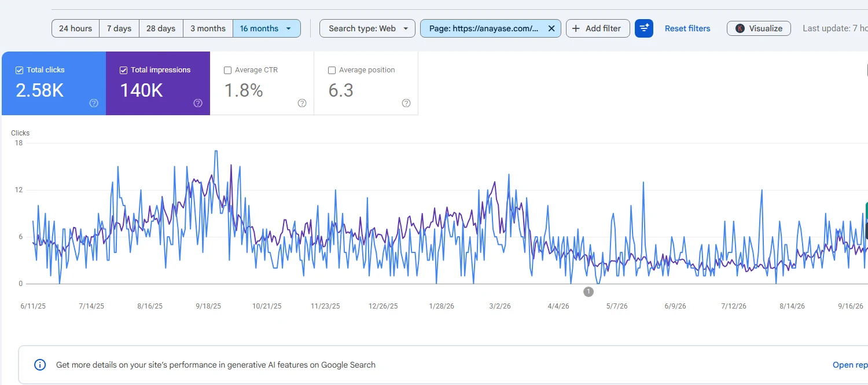Click the Clicks axis label
Image resolution: width=868 pixels, height=385 pixels.
[20, 133]
